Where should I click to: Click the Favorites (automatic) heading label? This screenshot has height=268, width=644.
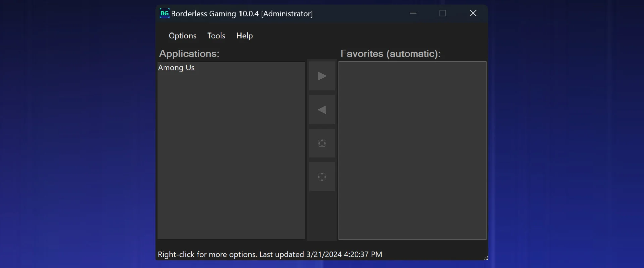click(x=390, y=54)
